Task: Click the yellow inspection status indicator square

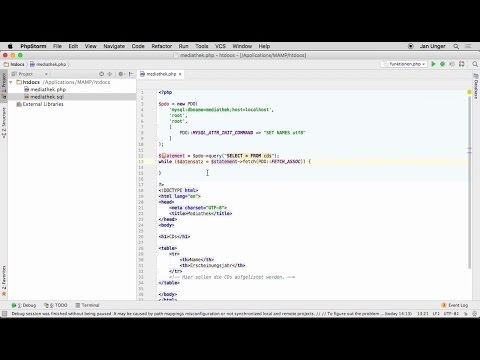Action: click(469, 92)
